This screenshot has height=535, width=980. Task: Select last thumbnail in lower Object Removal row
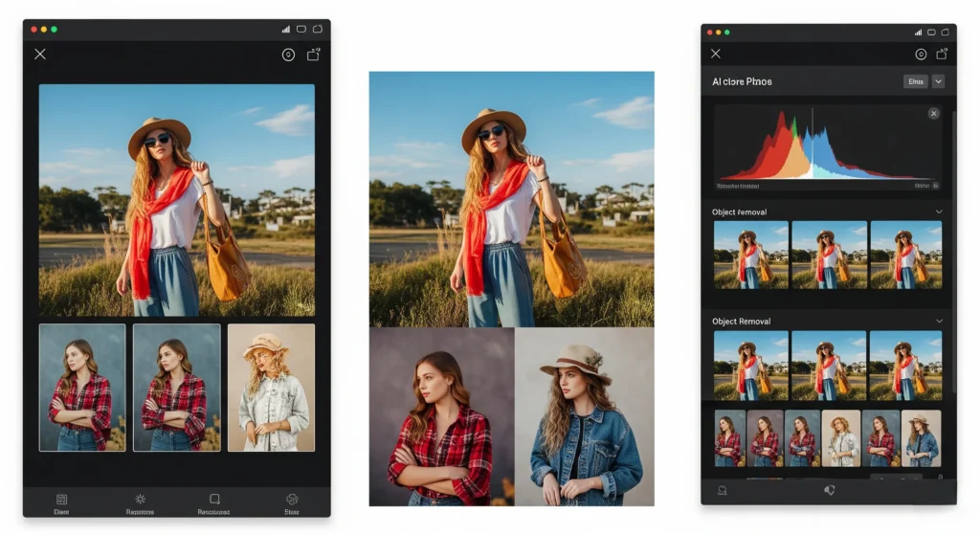pos(905,366)
